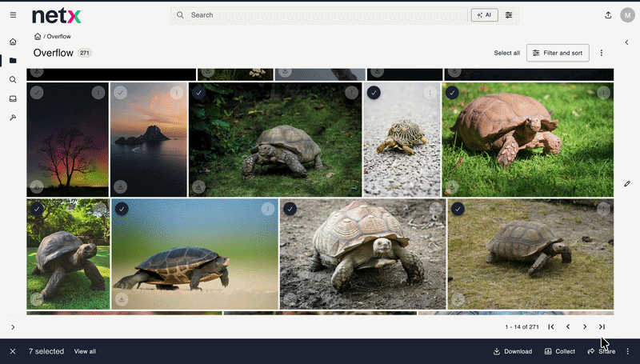Click Select all
Image resolution: width=640 pixels, height=364 pixels.
(506, 53)
